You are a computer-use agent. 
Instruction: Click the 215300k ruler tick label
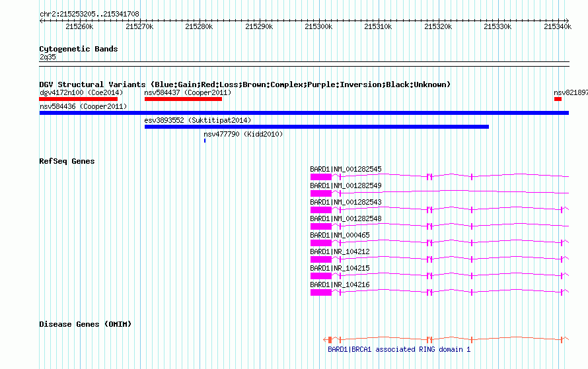click(x=318, y=26)
